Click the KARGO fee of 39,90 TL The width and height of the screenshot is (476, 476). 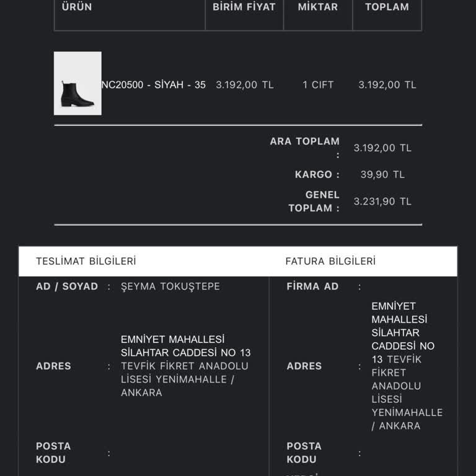pos(382,175)
